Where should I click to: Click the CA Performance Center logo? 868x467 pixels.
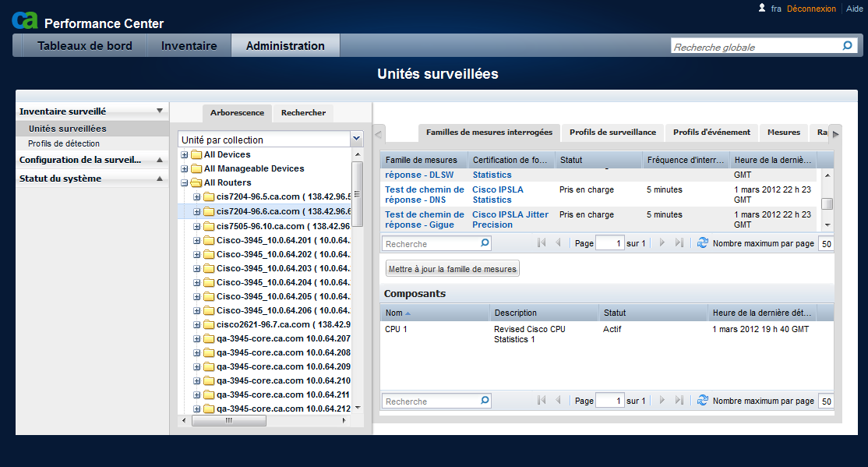25,21
